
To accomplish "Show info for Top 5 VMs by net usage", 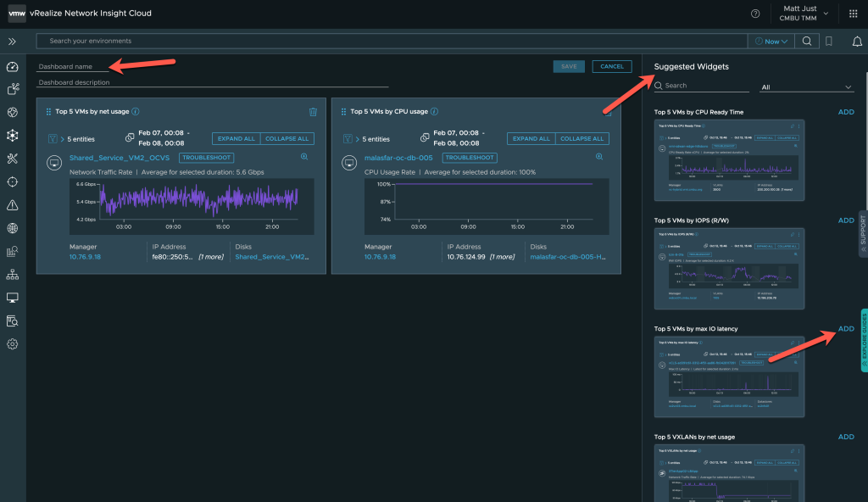I will (135, 111).
